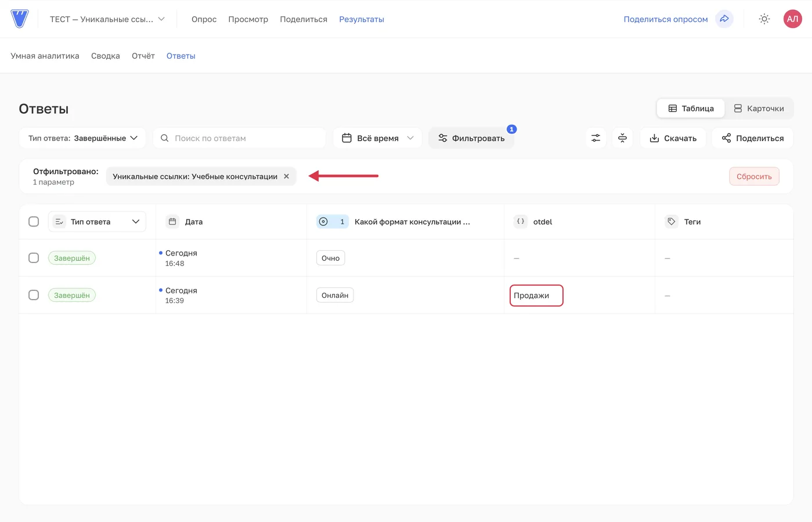Click the row height adjust icon
812x522 pixels.
point(622,138)
